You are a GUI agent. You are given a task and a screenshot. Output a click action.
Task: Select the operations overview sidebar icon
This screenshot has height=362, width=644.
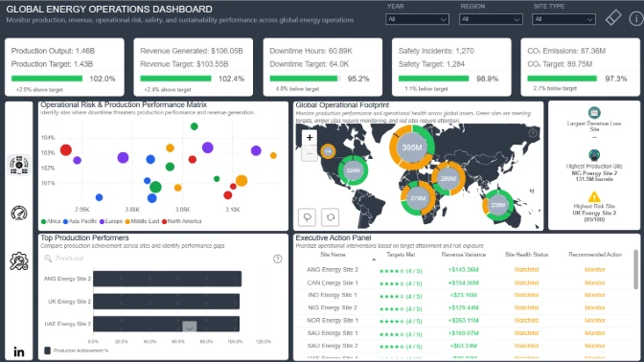19,165
